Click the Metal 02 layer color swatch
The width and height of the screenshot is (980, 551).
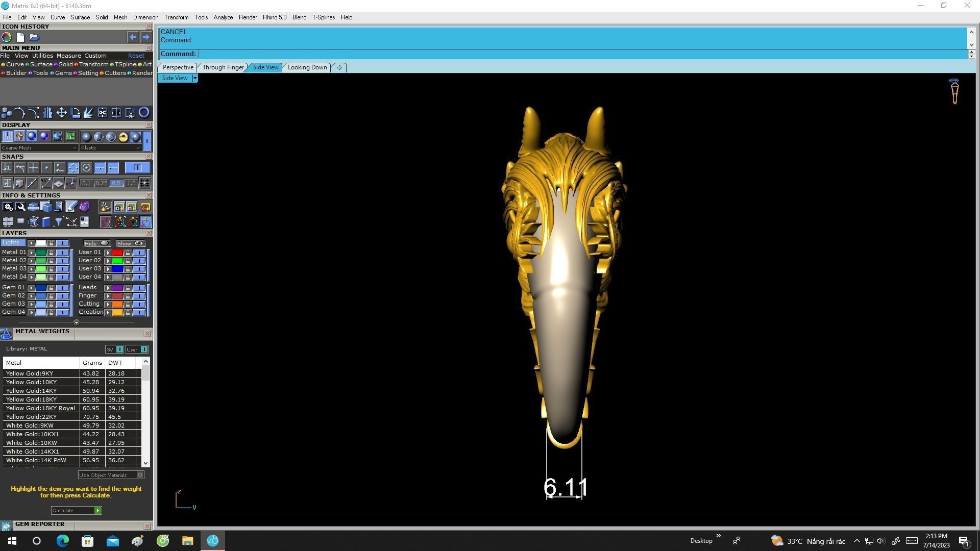(x=41, y=261)
